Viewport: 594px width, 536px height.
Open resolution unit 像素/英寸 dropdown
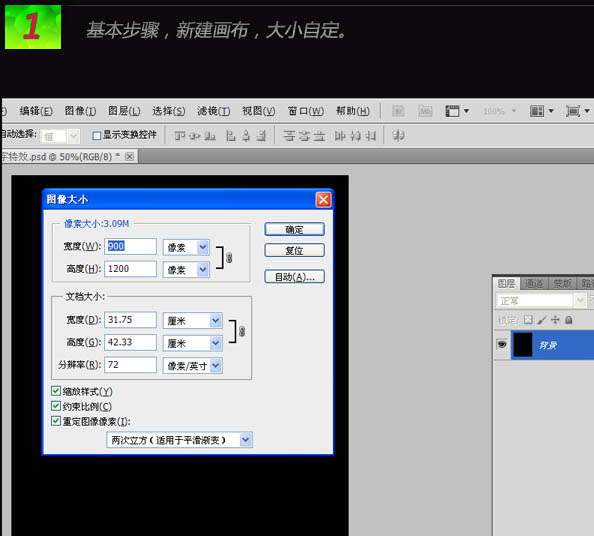click(x=192, y=366)
